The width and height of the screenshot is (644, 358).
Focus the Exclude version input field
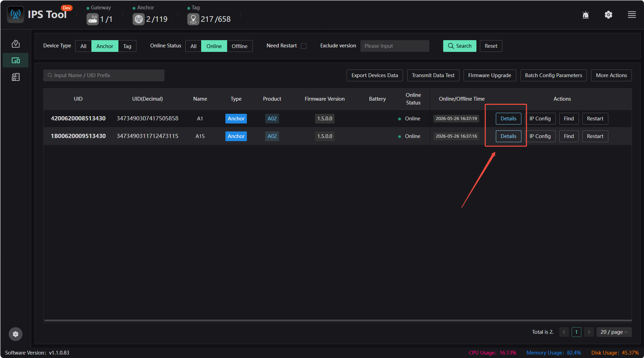(x=395, y=46)
